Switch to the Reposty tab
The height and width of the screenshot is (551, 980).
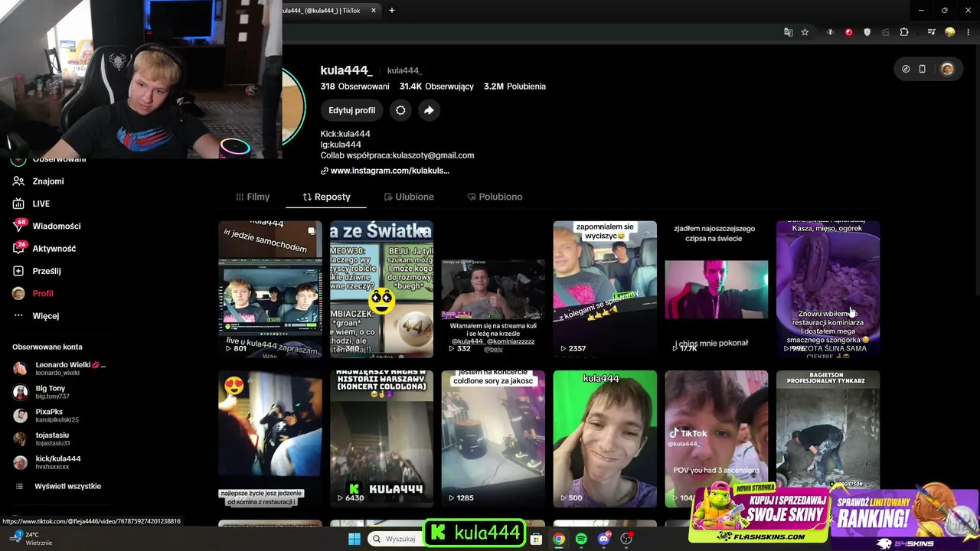click(x=326, y=197)
